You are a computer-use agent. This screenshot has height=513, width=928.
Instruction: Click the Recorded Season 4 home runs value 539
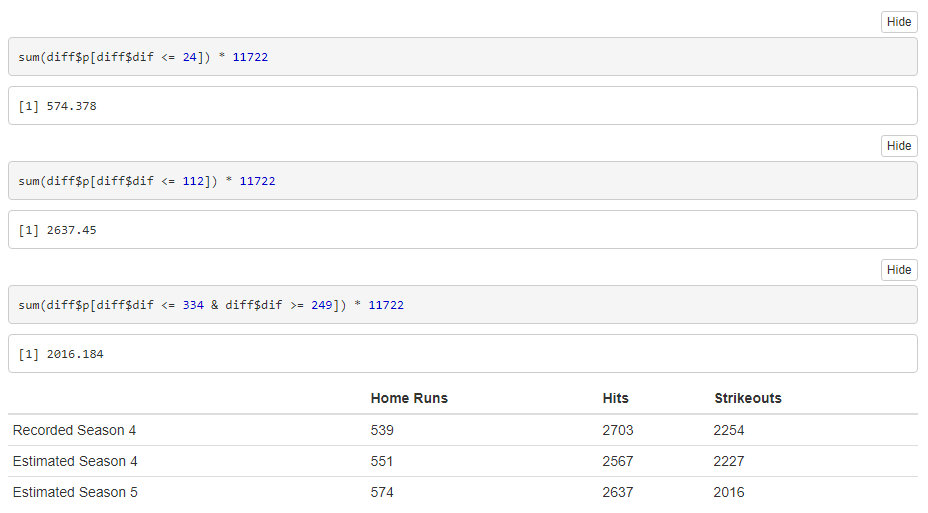[x=382, y=430]
